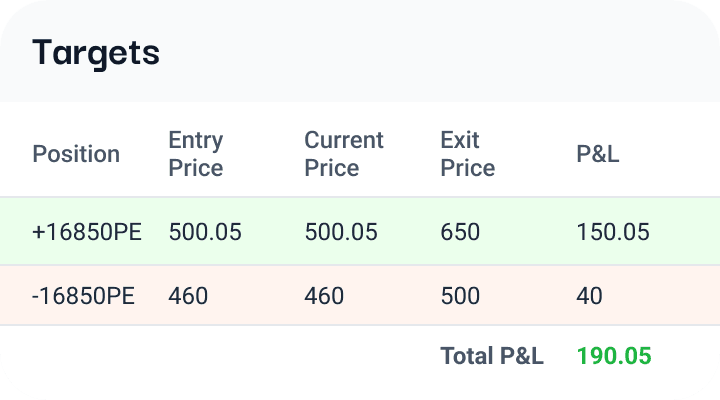The width and height of the screenshot is (720, 400).
Task: Click the Exit Price column header
Action: (468, 154)
